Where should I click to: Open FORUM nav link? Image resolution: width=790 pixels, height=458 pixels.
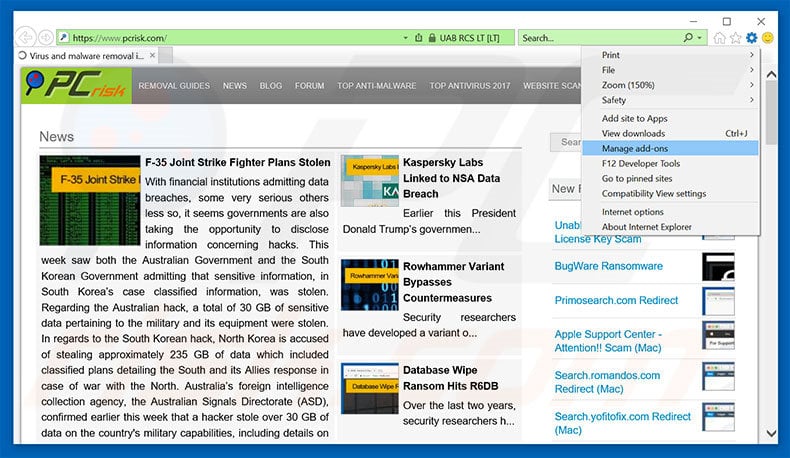[310, 86]
